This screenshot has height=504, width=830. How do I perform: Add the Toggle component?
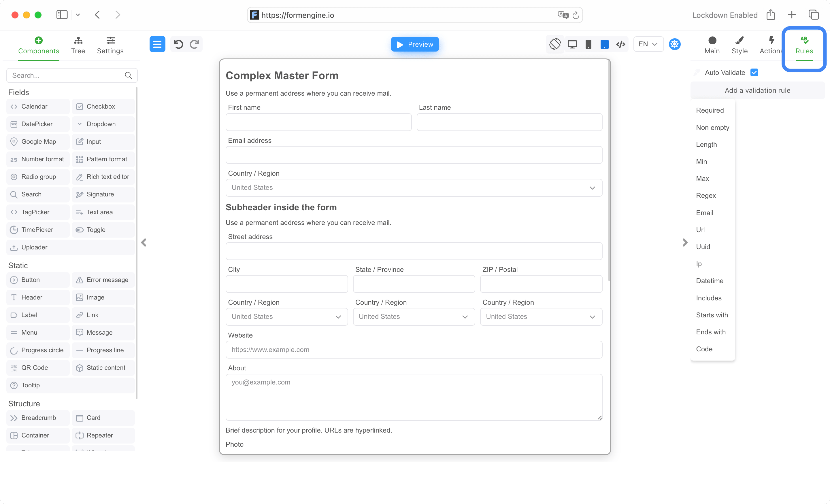tap(103, 230)
